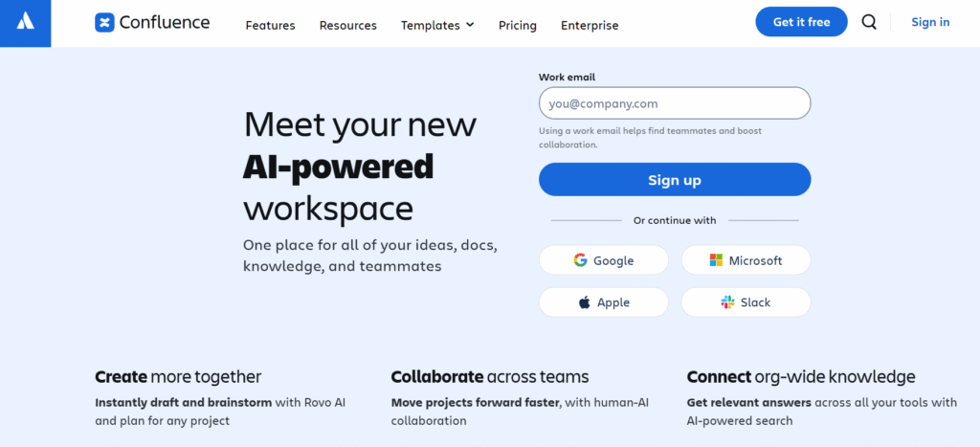Viewport: 980px width, 447px height.
Task: Click the 'AI-powered' headline text
Action: [x=338, y=167]
